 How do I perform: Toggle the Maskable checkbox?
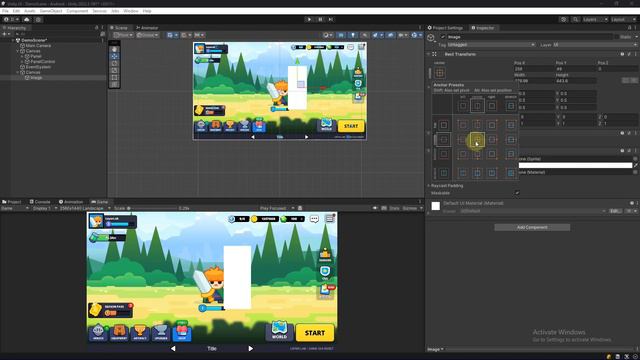pyautogui.click(x=517, y=193)
